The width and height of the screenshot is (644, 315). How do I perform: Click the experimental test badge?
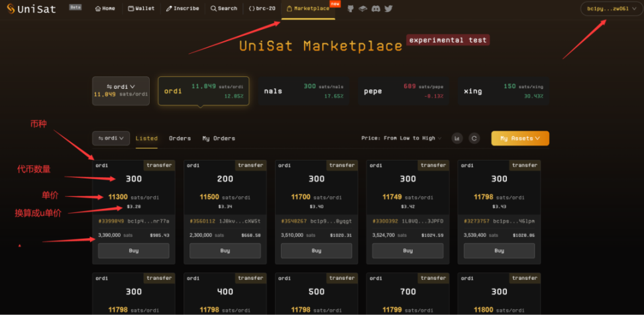pos(448,40)
